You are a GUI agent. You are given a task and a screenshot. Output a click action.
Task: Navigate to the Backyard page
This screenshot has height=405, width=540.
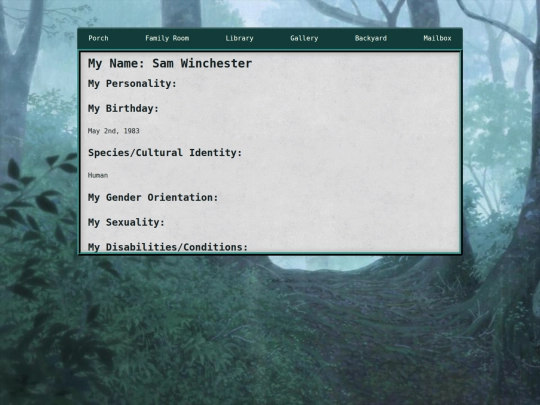tap(371, 38)
